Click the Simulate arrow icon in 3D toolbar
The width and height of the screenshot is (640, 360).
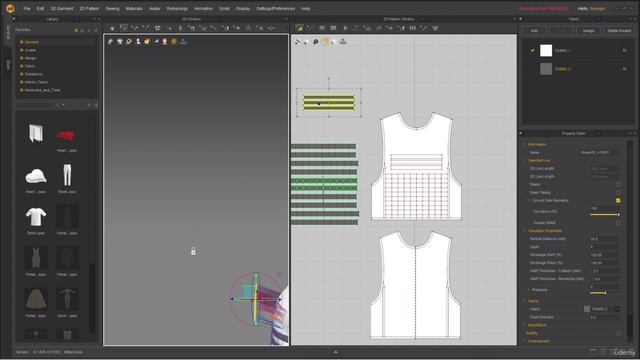point(112,28)
